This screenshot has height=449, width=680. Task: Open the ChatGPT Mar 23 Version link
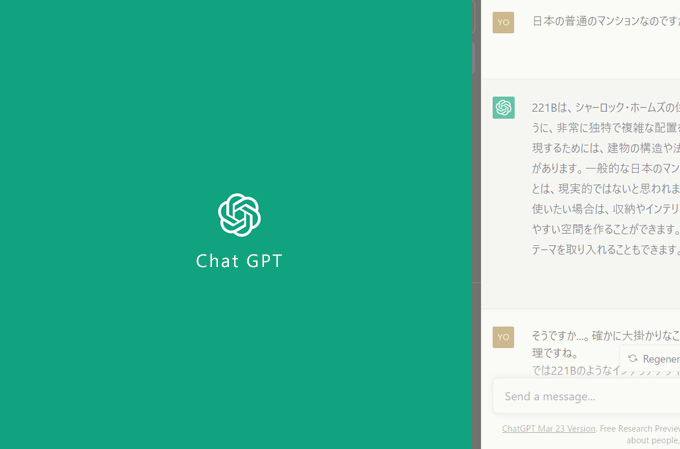(549, 429)
